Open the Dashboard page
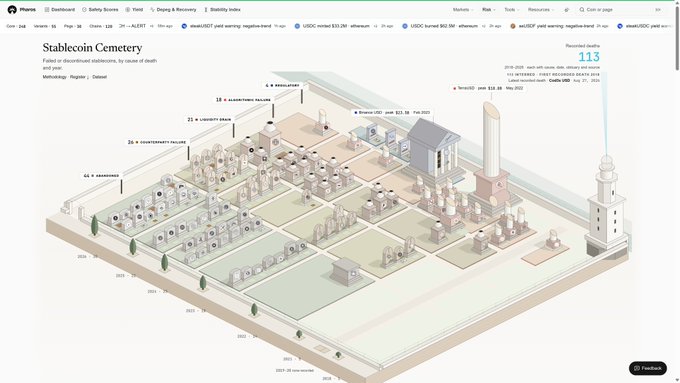Image resolution: width=680 pixels, height=383 pixels. click(59, 10)
